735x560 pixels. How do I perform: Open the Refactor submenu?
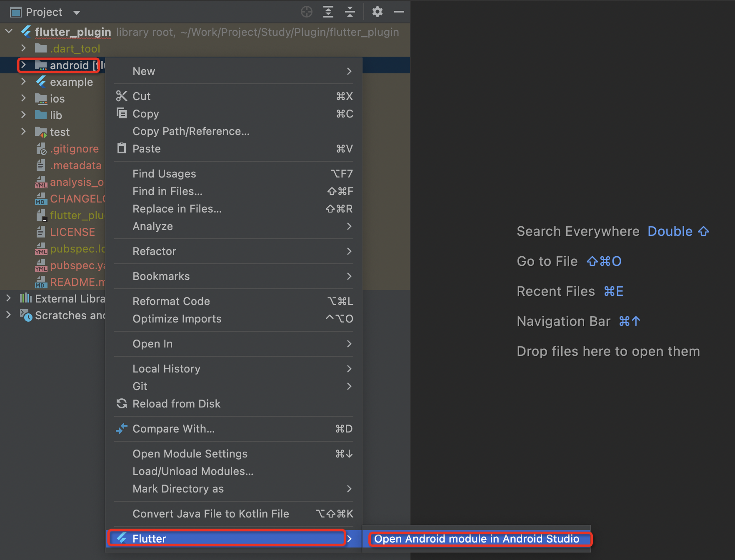234,251
